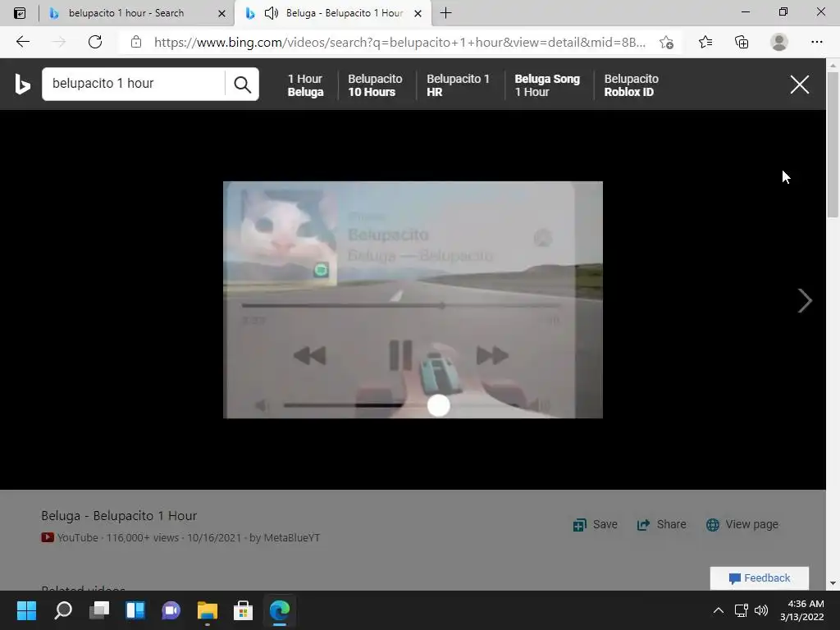Image resolution: width=840 pixels, height=630 pixels.
Task: Click the Share button
Action: tap(662, 524)
